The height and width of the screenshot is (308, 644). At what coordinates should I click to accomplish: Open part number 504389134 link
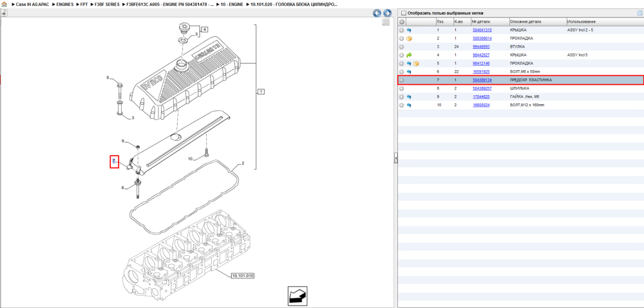click(482, 80)
